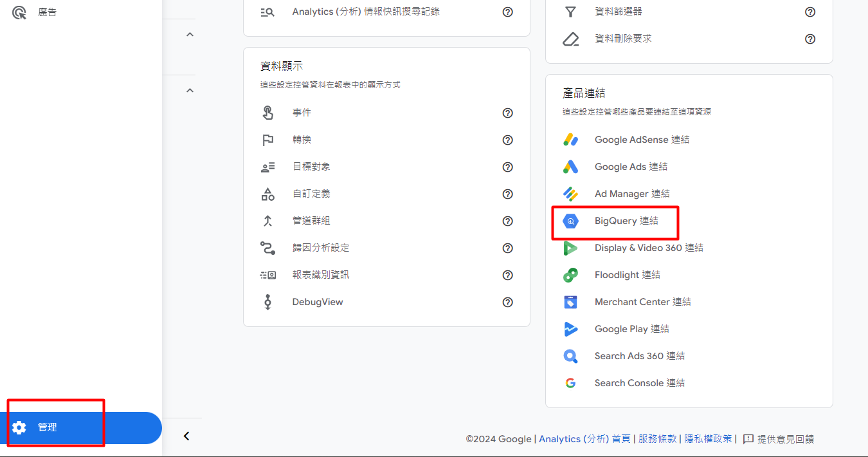The height and width of the screenshot is (457, 868).
Task: Click 提供意見回饋 in the footer
Action: [779, 439]
